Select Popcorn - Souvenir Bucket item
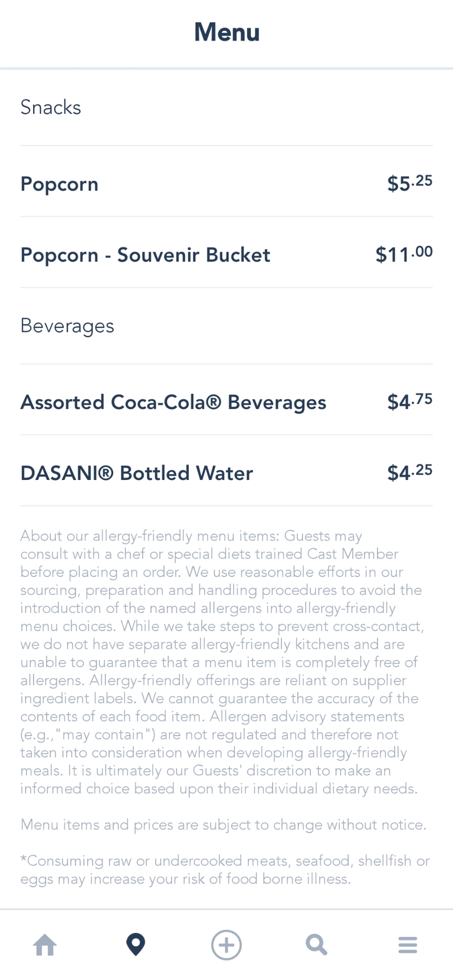The width and height of the screenshot is (453, 980). tap(145, 255)
